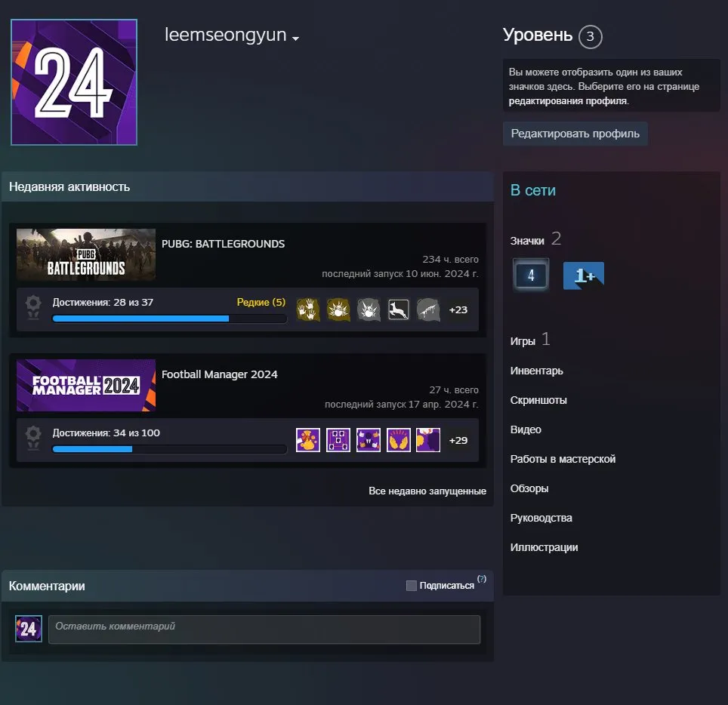728x705 pixels.
Task: Click the В сети status text
Action: [x=533, y=190]
